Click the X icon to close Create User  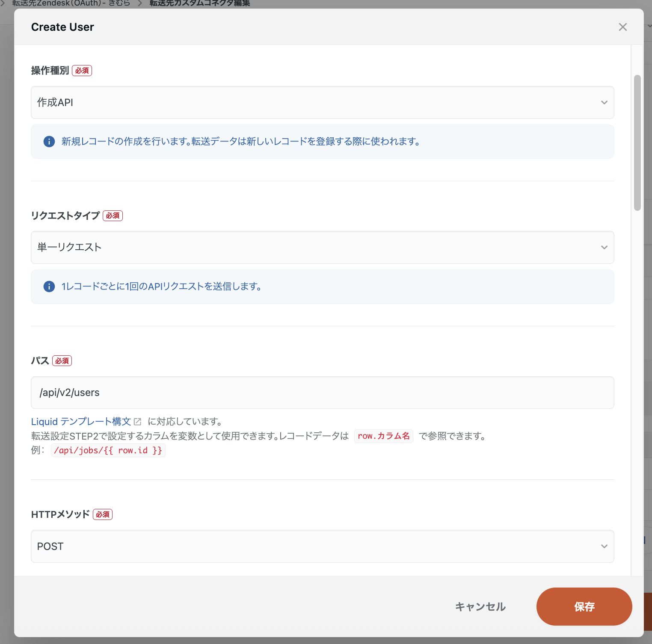pyautogui.click(x=622, y=27)
